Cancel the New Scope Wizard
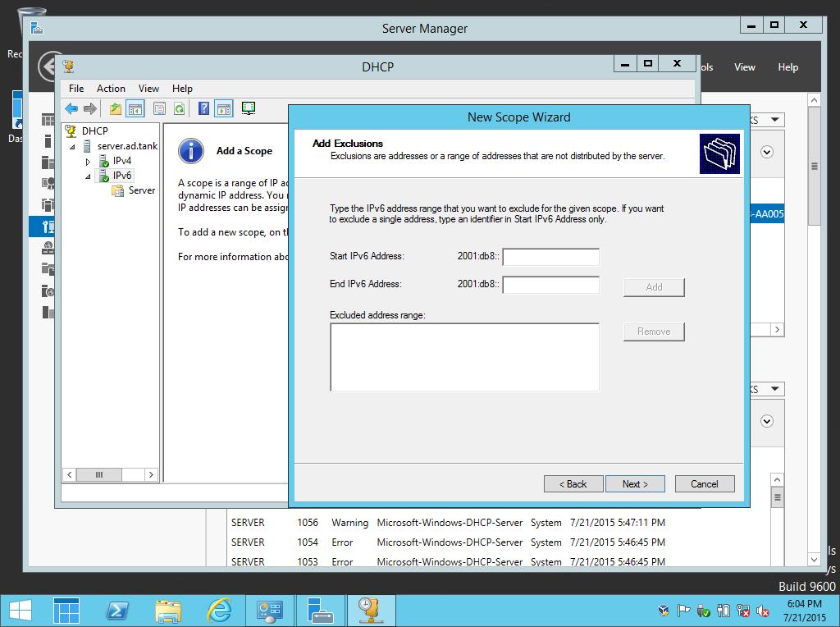Viewport: 840px width, 627px height. [x=704, y=483]
